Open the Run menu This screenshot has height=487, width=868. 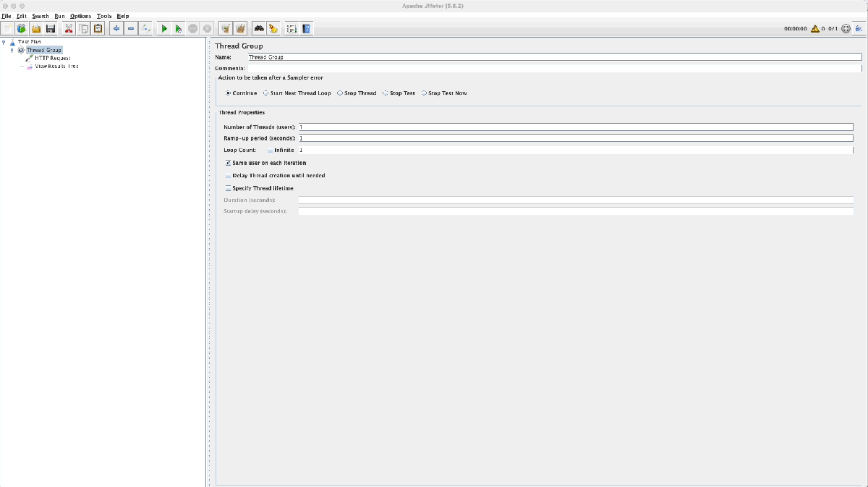(59, 16)
